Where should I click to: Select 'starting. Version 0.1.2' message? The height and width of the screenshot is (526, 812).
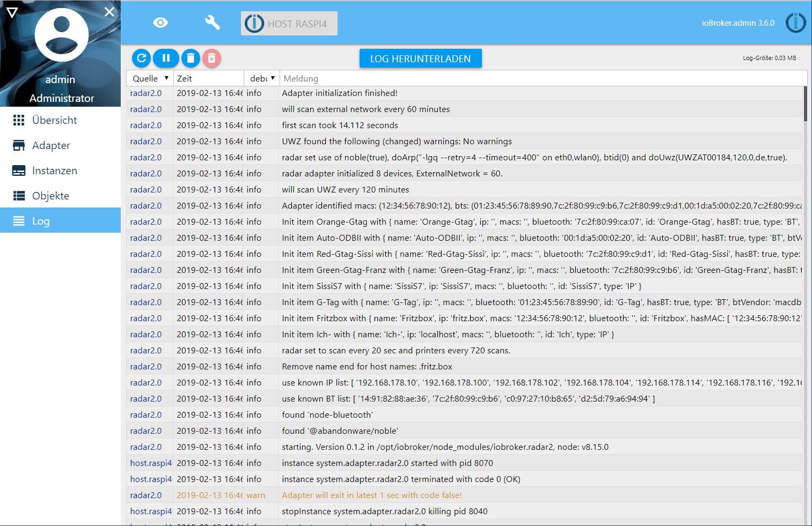point(445,447)
